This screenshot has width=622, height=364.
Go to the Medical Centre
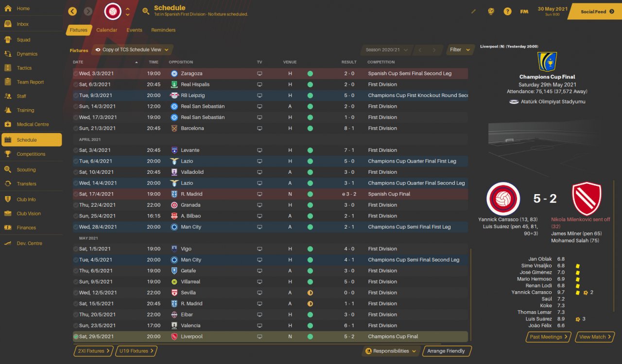(32, 124)
